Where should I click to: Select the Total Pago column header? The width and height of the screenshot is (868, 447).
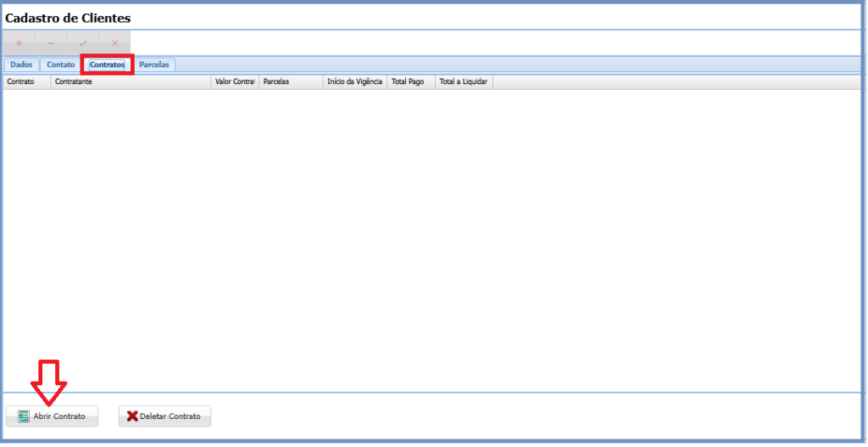(x=411, y=82)
